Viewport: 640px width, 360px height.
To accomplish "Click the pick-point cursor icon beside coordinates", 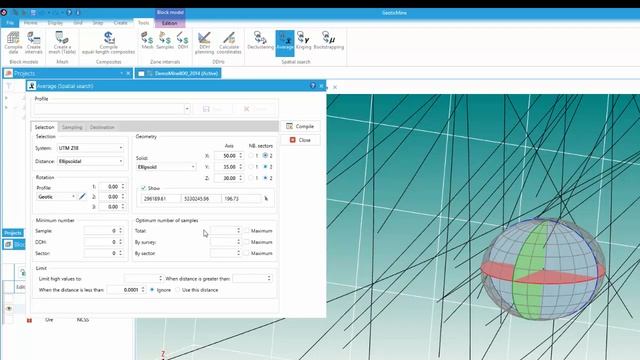I will pyautogui.click(x=266, y=199).
